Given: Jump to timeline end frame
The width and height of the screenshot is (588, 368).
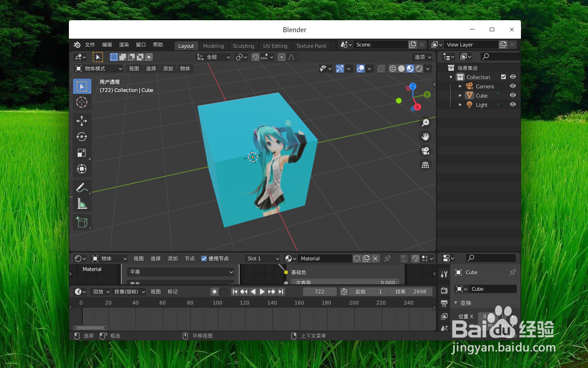Looking at the screenshot, I should point(281,292).
